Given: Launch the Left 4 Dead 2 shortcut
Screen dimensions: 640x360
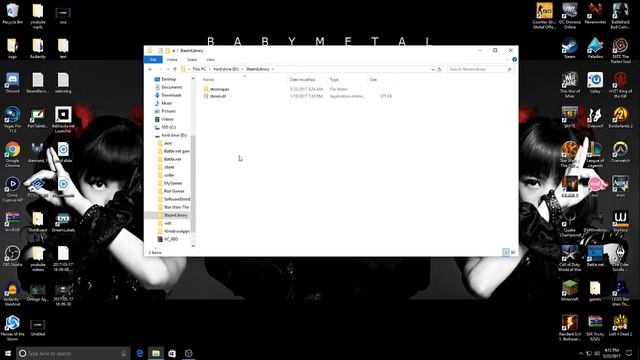Looking at the screenshot, I should (x=620, y=325).
